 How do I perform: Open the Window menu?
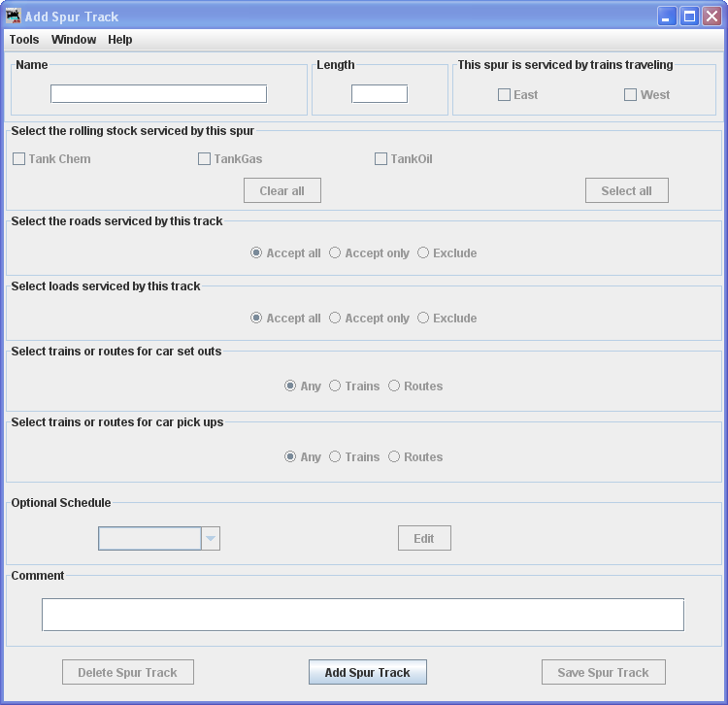[x=74, y=40]
